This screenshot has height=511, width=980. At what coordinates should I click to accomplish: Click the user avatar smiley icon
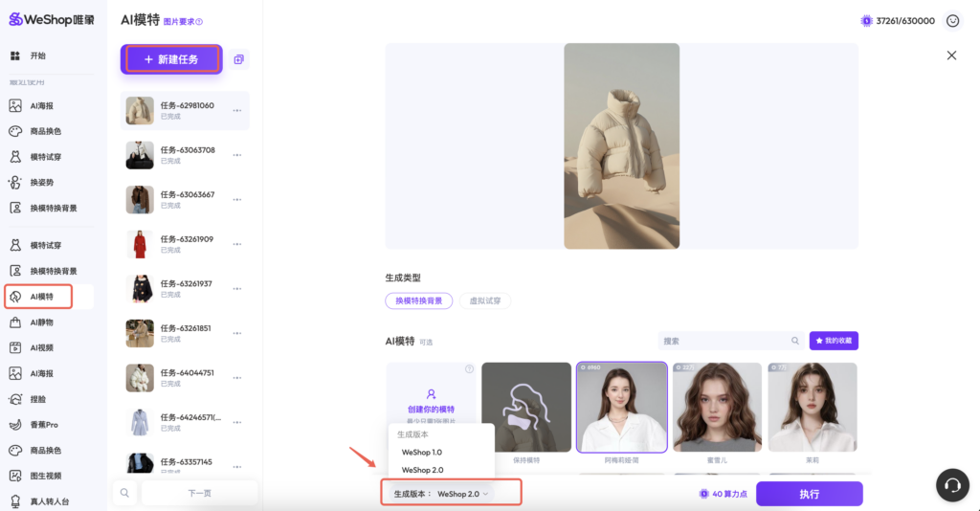(952, 20)
